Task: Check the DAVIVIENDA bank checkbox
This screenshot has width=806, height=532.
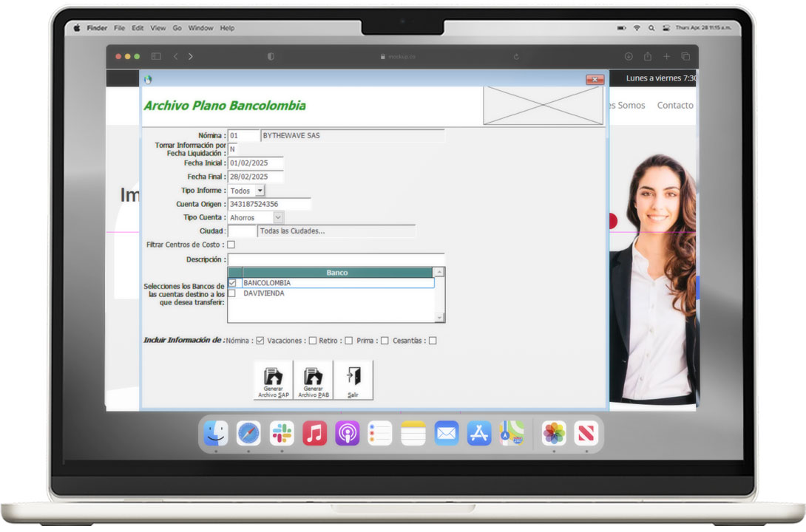Action: 232,293
